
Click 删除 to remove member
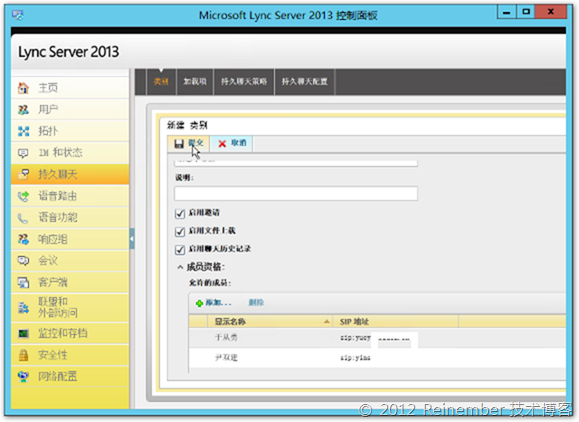(256, 303)
